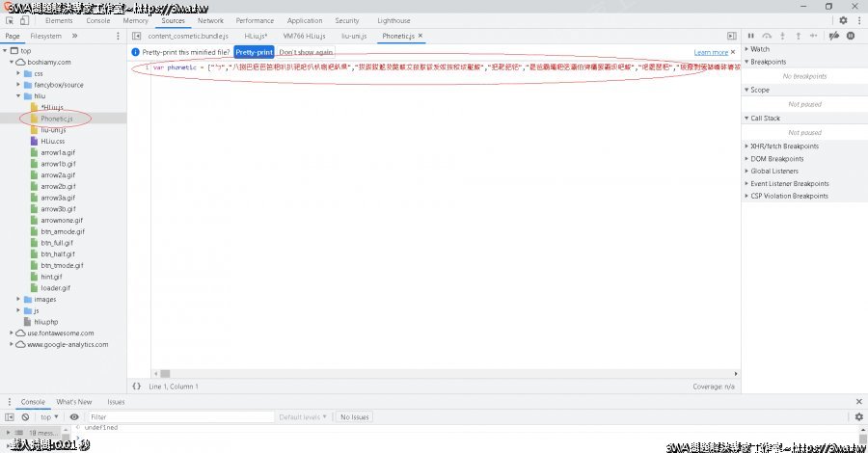The height and width of the screenshot is (453, 868).
Task: Click the Pretty-print button
Action: [x=254, y=52]
